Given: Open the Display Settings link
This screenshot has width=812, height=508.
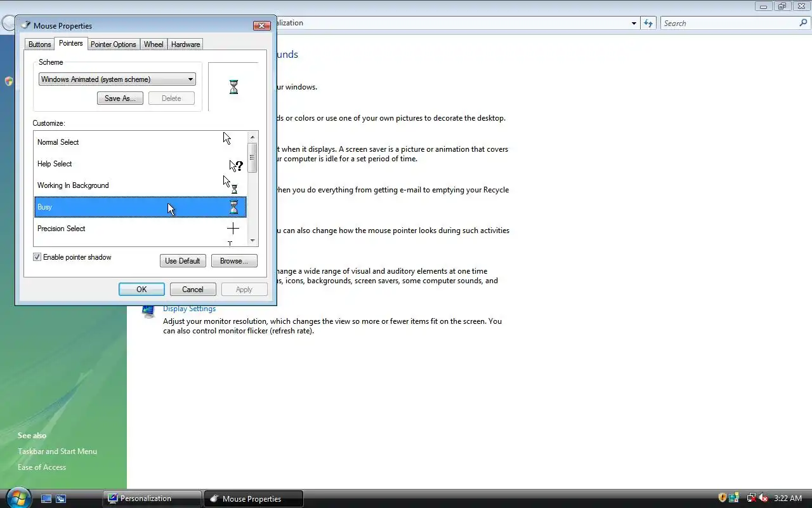Looking at the screenshot, I should click(x=189, y=309).
